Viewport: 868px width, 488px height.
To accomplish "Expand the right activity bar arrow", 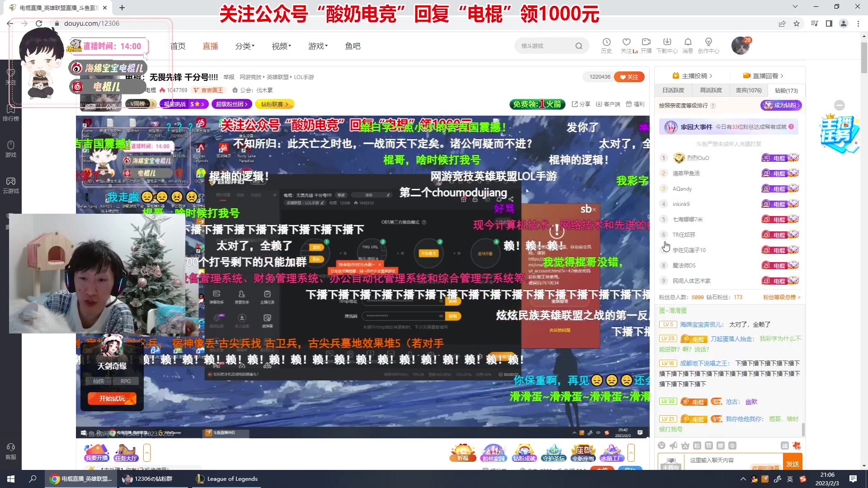I will [x=631, y=452].
